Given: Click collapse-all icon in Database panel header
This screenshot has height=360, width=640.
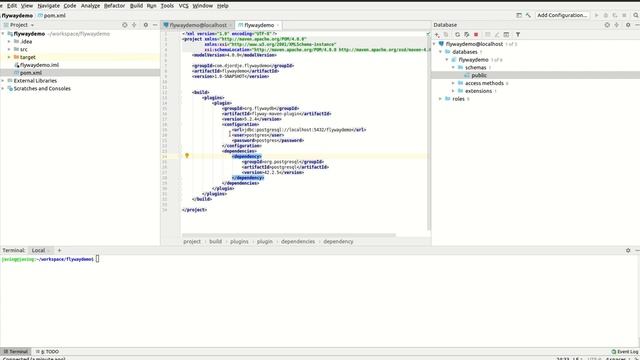Looking at the screenshot, I should 617,25.
